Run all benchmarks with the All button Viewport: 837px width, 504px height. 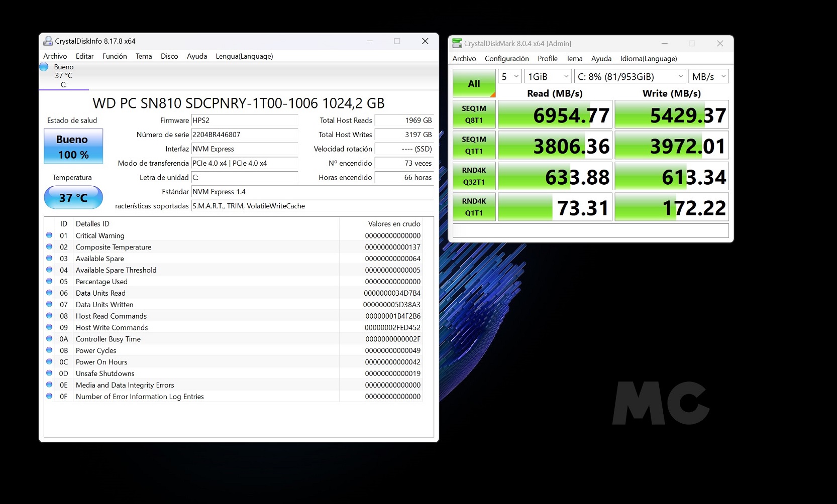[474, 83]
